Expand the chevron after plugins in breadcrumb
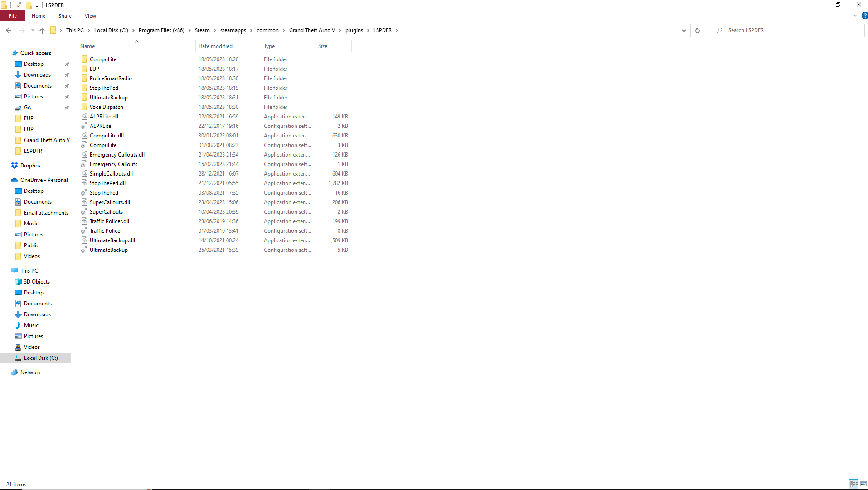The image size is (868, 490). 368,30
